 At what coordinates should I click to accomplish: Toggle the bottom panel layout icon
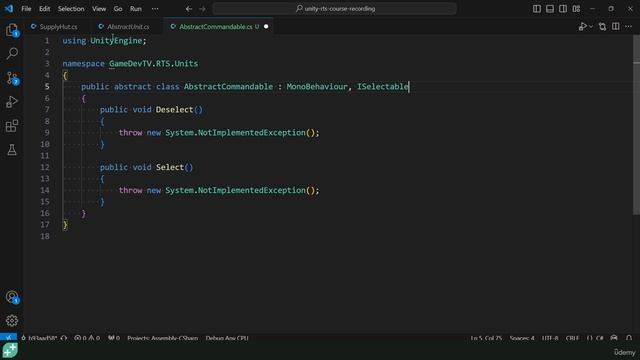[x=550, y=9]
